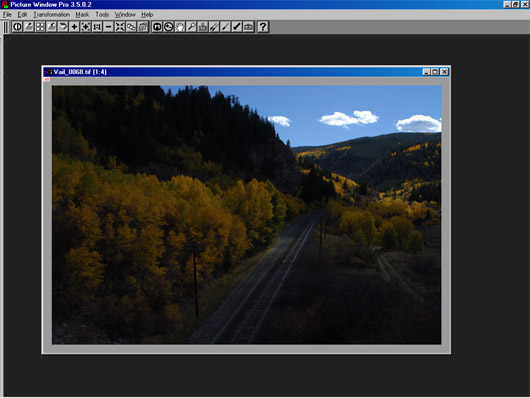The image size is (530, 398).
Task: Click the Vail_0068.tif window title bar
Action: [233, 72]
